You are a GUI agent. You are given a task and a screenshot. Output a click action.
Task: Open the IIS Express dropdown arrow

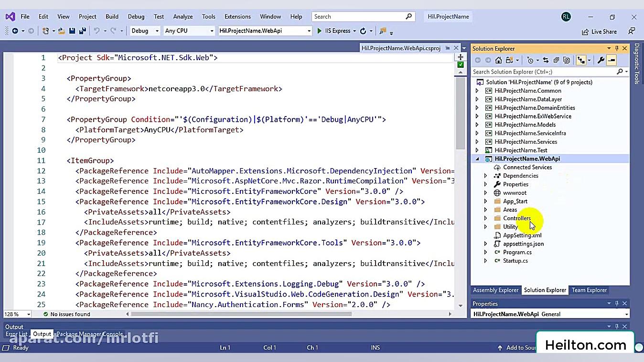(354, 31)
